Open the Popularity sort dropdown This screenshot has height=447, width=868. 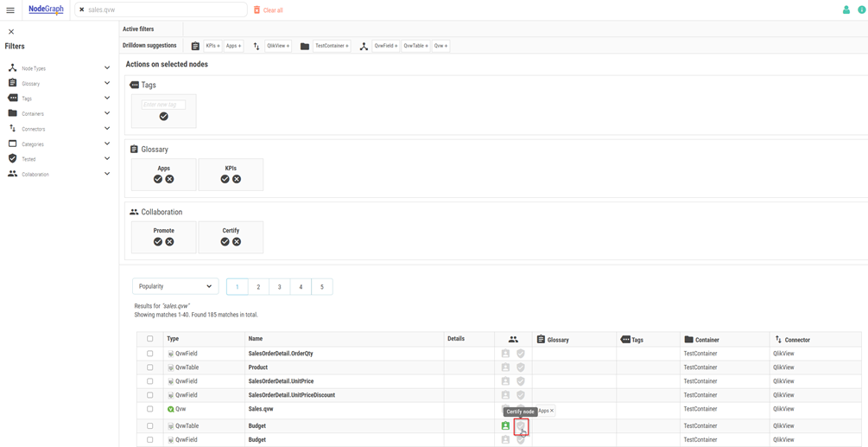click(175, 286)
